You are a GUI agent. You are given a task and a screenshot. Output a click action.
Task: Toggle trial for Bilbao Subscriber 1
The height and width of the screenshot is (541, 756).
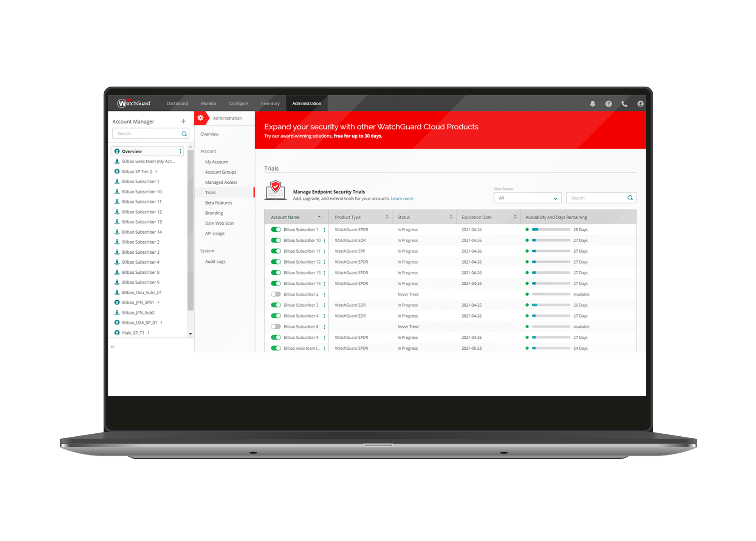(276, 229)
